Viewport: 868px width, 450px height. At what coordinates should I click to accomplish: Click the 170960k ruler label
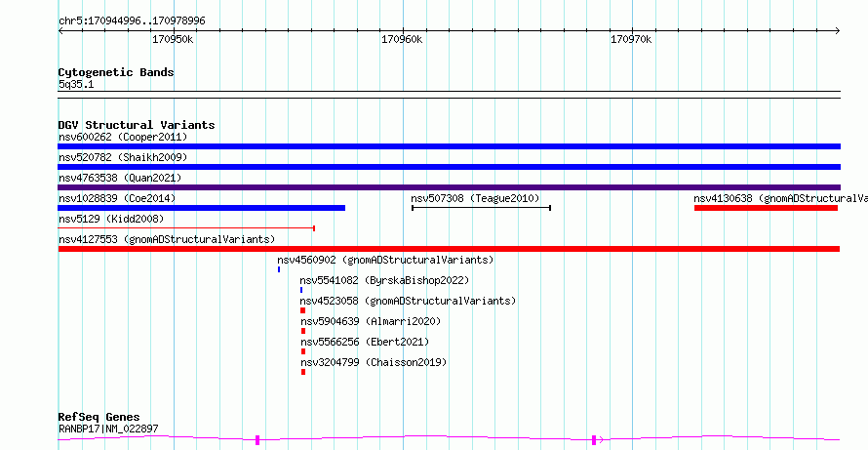click(x=402, y=40)
